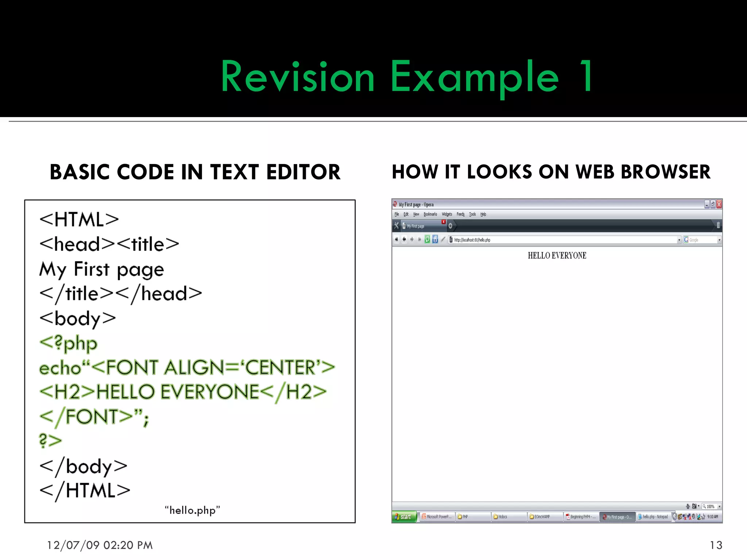The width and height of the screenshot is (747, 560).
Task: Switch to hello.php Notepad taskbar item
Action: (x=654, y=517)
